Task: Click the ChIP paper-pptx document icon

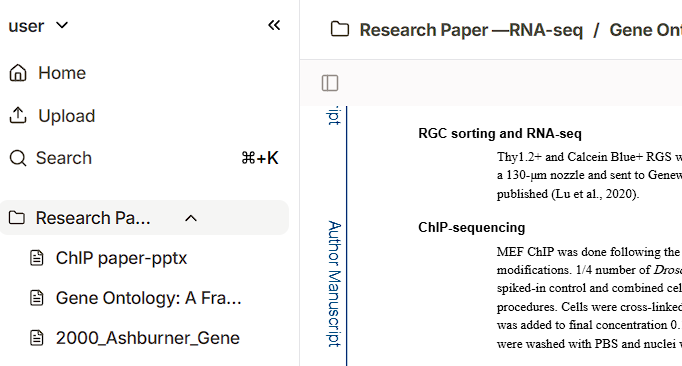Action: (x=37, y=258)
